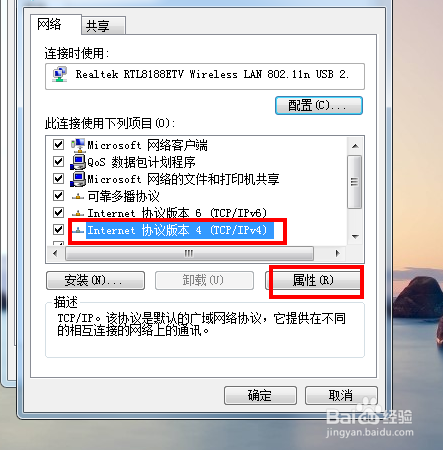
Task: Click the TCP/IPv4 protocol icon
Action: click(78, 230)
